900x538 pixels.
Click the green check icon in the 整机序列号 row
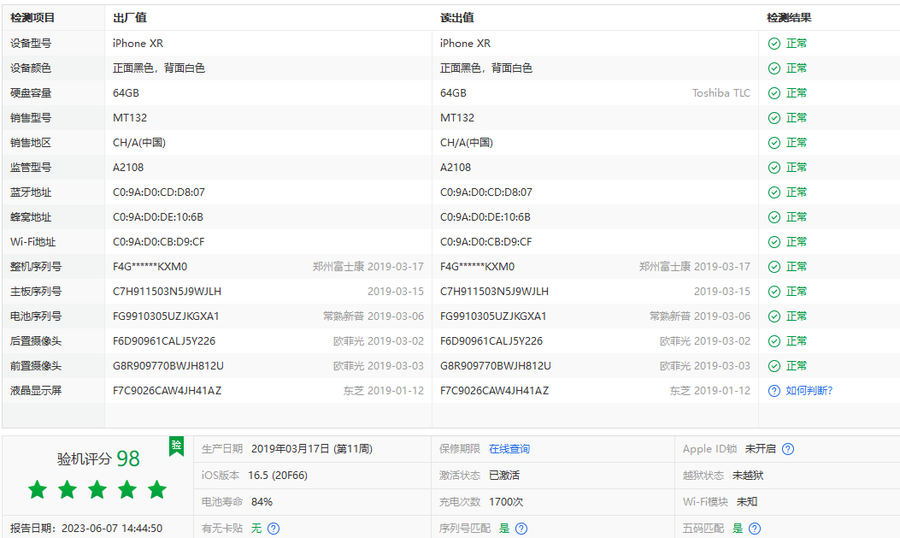point(774,266)
